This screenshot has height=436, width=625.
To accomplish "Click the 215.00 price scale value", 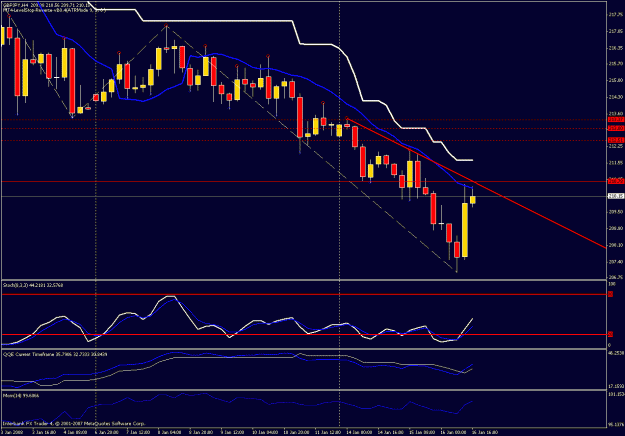I will (x=615, y=80).
